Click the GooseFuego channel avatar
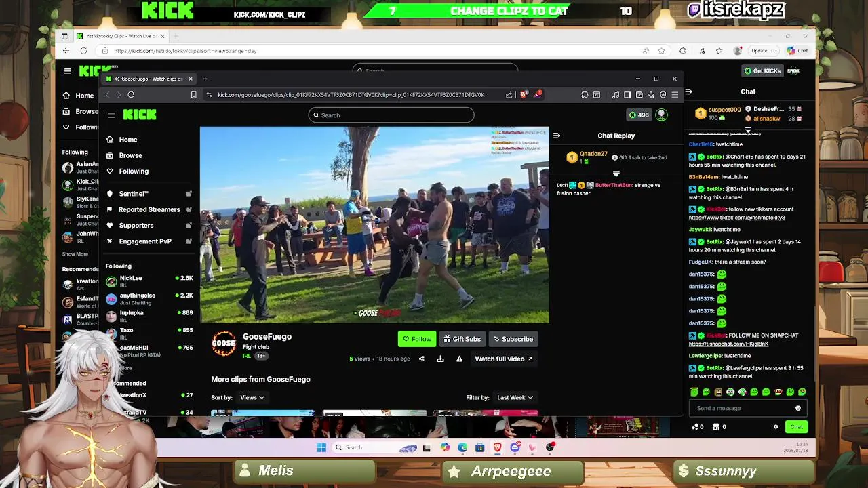This screenshot has height=488, width=868. pyautogui.click(x=224, y=344)
